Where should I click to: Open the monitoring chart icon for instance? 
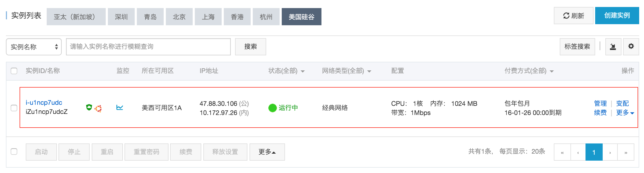pyautogui.click(x=120, y=107)
